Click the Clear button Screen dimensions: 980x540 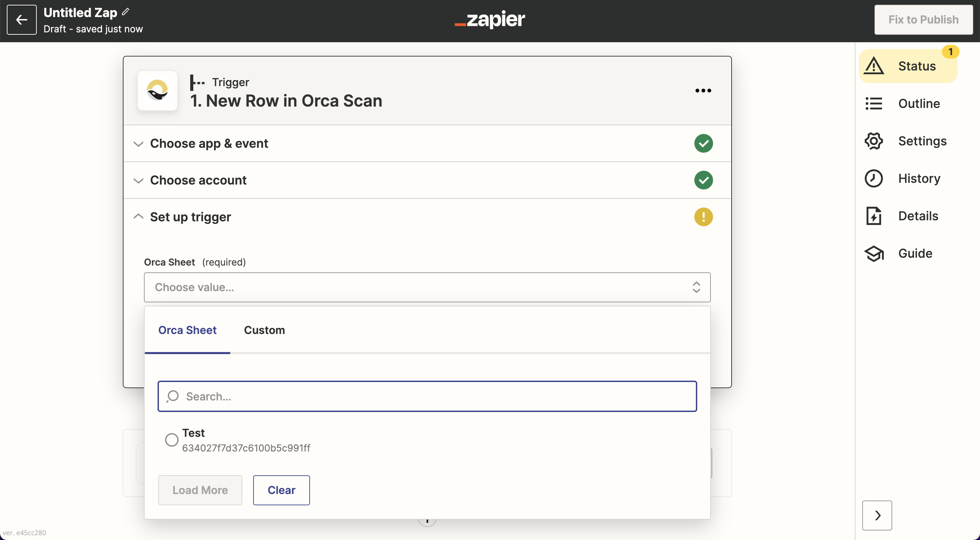(281, 490)
